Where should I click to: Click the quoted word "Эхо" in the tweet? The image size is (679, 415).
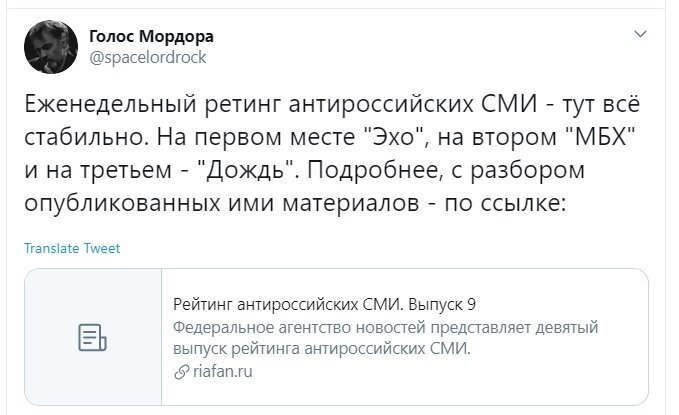[x=393, y=137]
